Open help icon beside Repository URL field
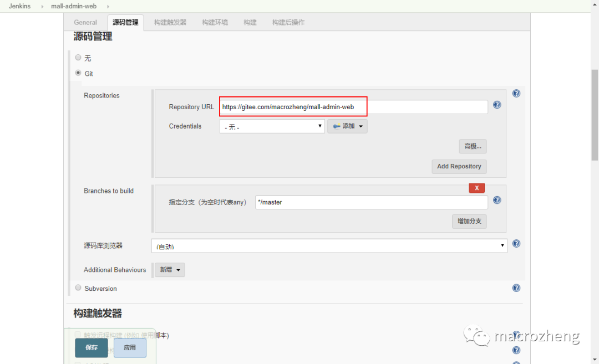599x364 pixels. point(496,105)
